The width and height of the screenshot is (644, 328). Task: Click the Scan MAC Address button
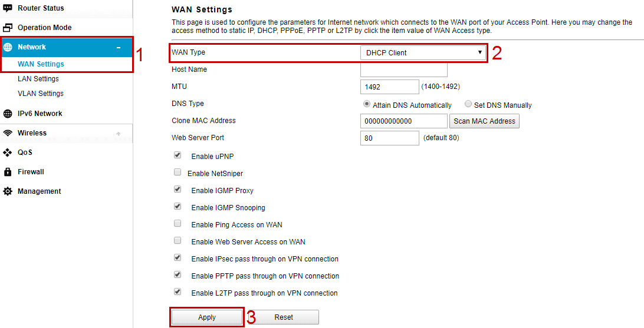tap(484, 121)
